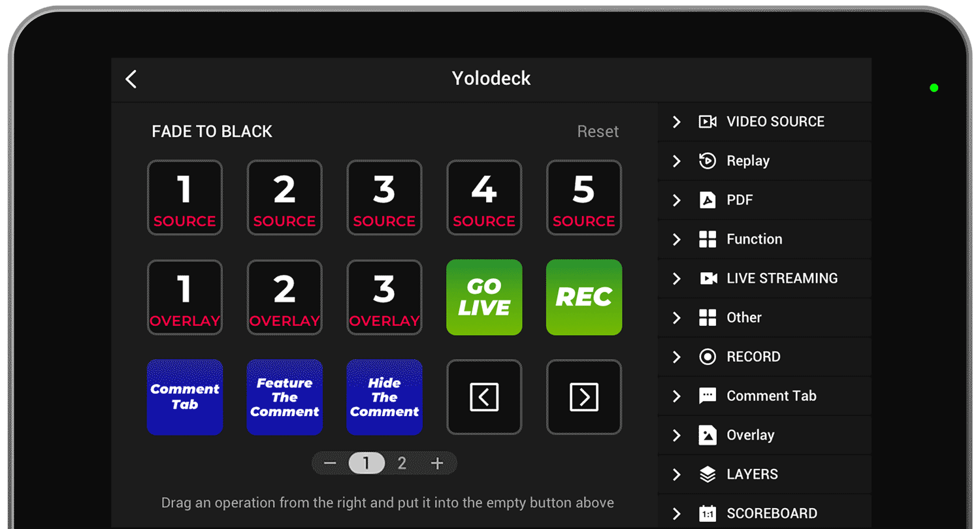The width and height of the screenshot is (980, 529).
Task: Expand the LAYERS chevron
Action: pyautogui.click(x=677, y=474)
